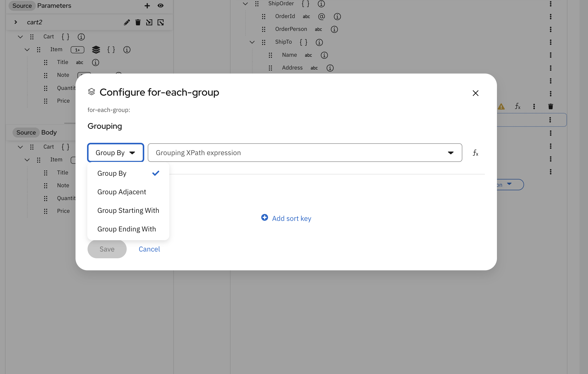Viewport: 588px width, 374px height.
Task: Select Price field in Source Body
Action: 63,211
